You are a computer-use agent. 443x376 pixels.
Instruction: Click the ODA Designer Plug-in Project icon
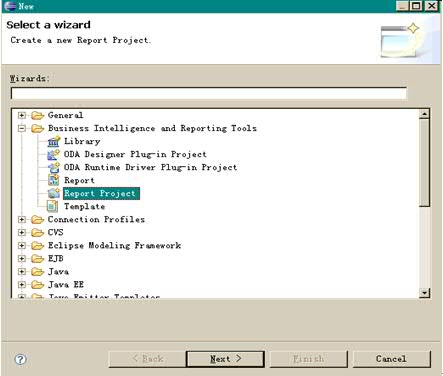pyautogui.click(x=53, y=154)
